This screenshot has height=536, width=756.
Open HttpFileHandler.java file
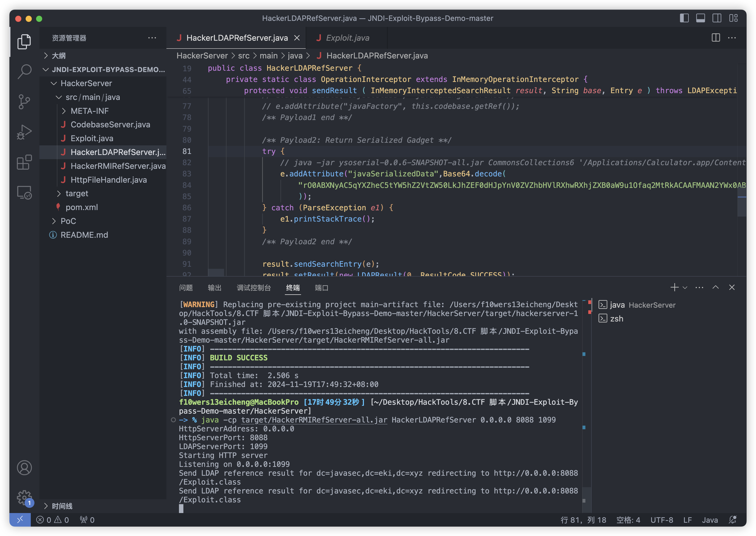[103, 180]
